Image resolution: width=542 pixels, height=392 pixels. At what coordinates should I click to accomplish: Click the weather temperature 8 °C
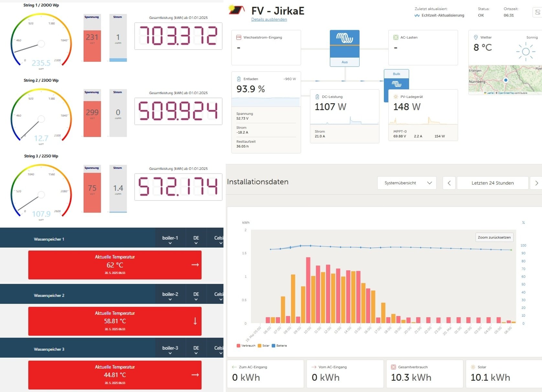point(483,48)
